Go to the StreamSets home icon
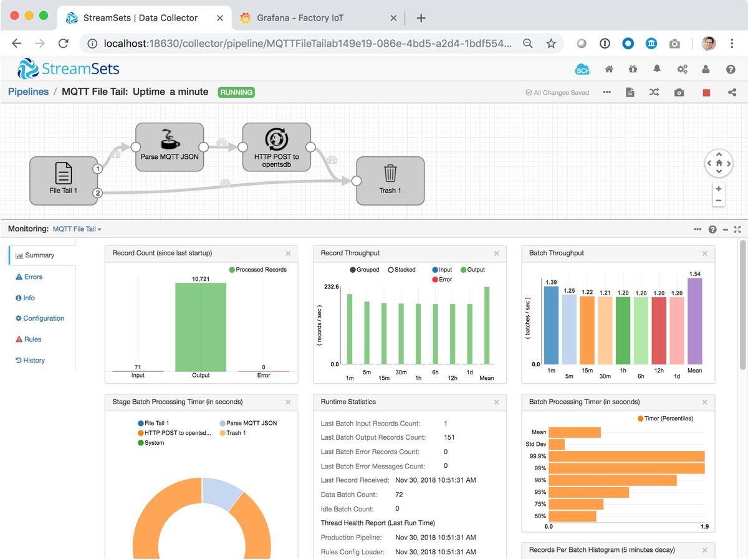 tap(609, 69)
